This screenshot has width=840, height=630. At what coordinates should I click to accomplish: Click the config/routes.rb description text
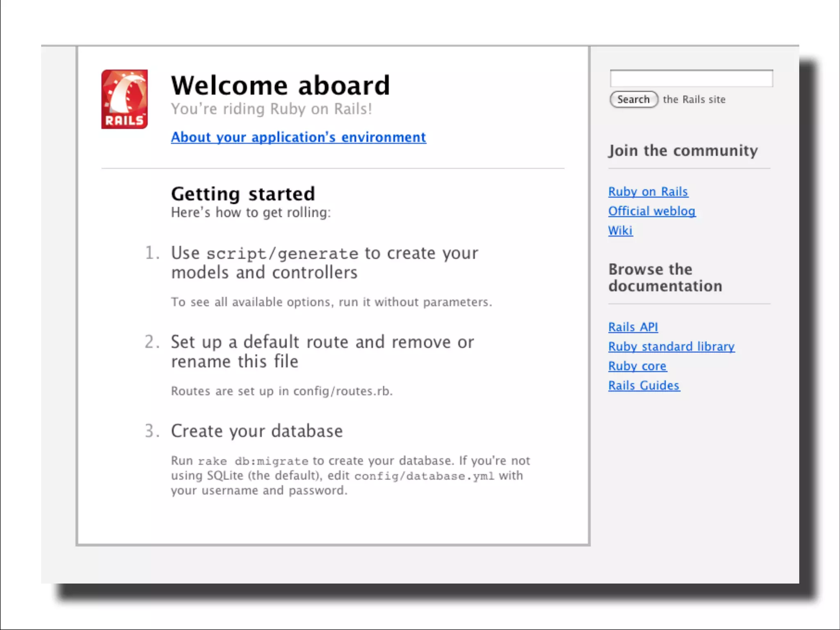point(282,391)
